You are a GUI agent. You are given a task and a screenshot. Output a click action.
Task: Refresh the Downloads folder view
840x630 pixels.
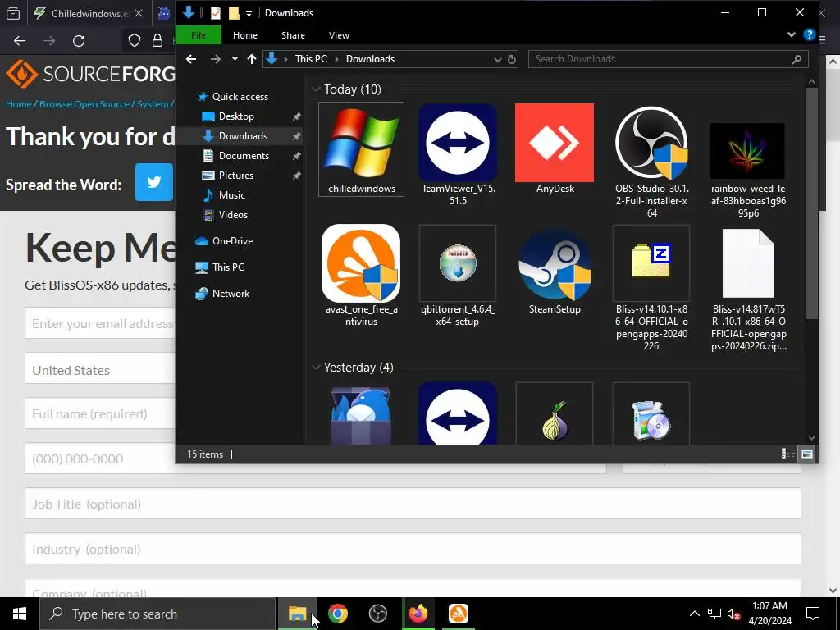click(512, 59)
